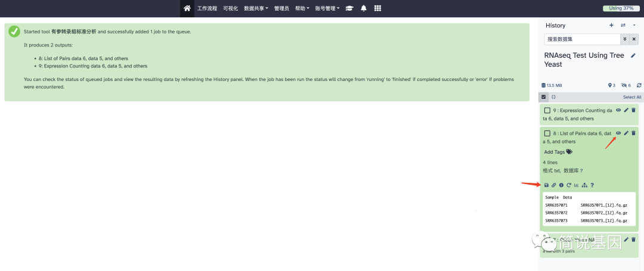Image resolution: width=644 pixels, height=271 pixels.
Task: Switch histories with the arrows icon
Action: point(623,26)
